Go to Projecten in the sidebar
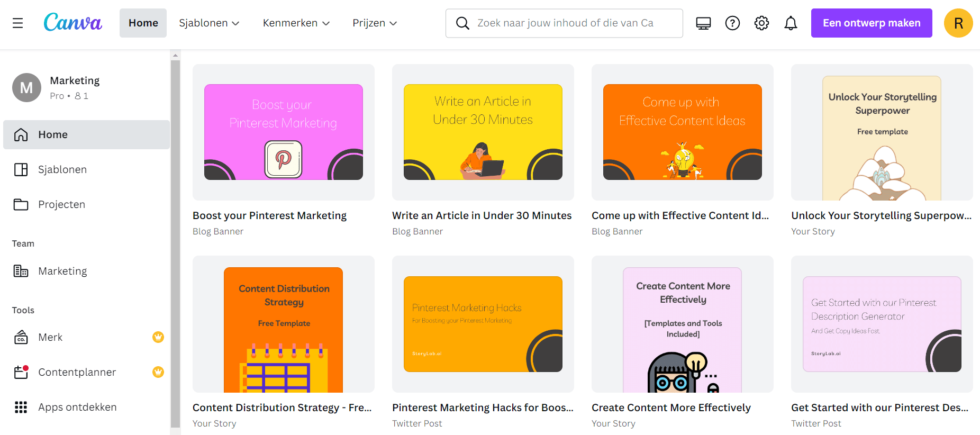This screenshot has width=980, height=435. click(x=61, y=204)
